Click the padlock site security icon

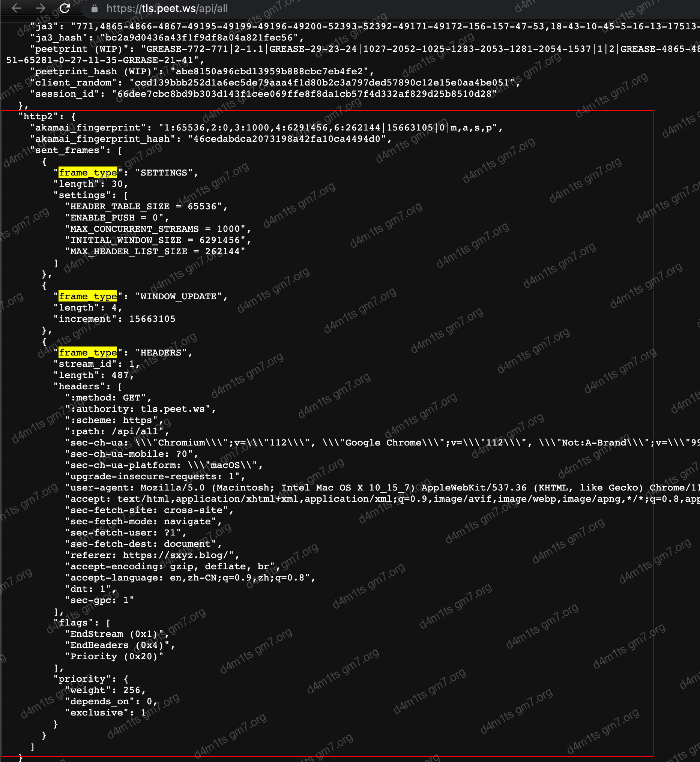[x=95, y=9]
